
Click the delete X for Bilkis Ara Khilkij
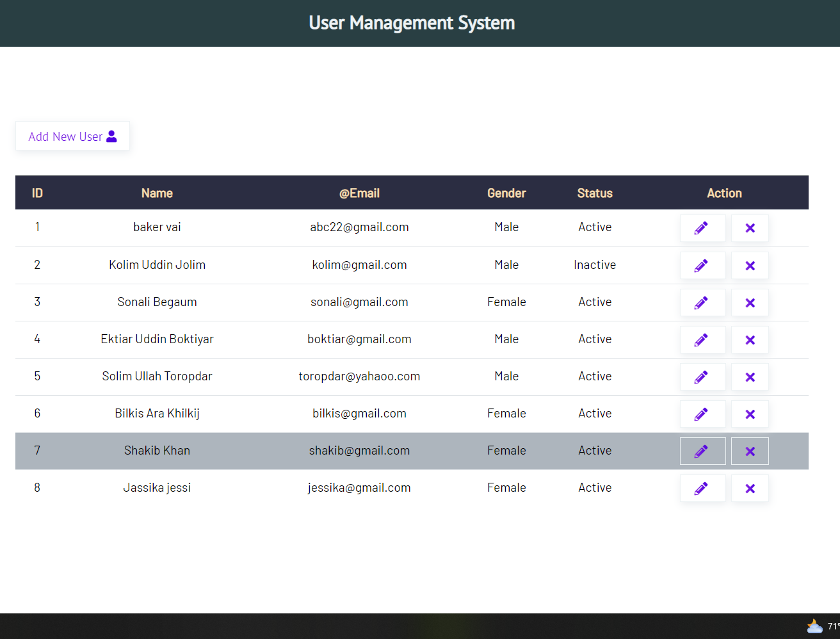750,414
